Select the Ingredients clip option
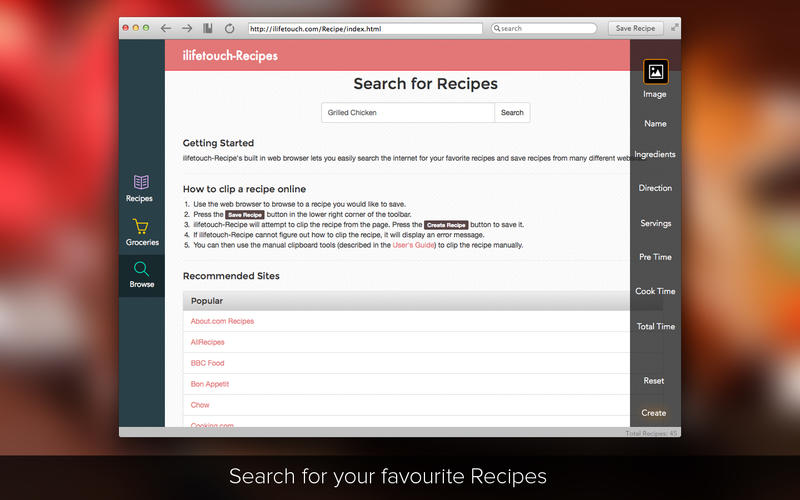This screenshot has height=500, width=800. 655,155
